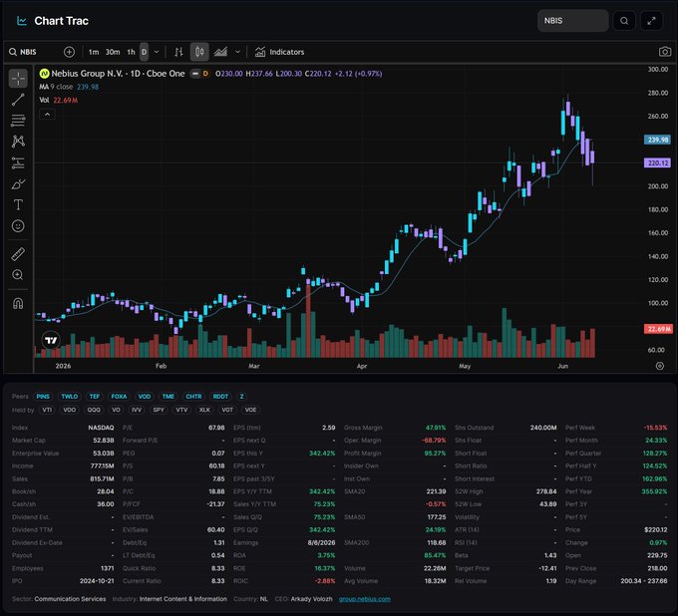
Task: Open holder fund VOE
Action: [x=250, y=410]
